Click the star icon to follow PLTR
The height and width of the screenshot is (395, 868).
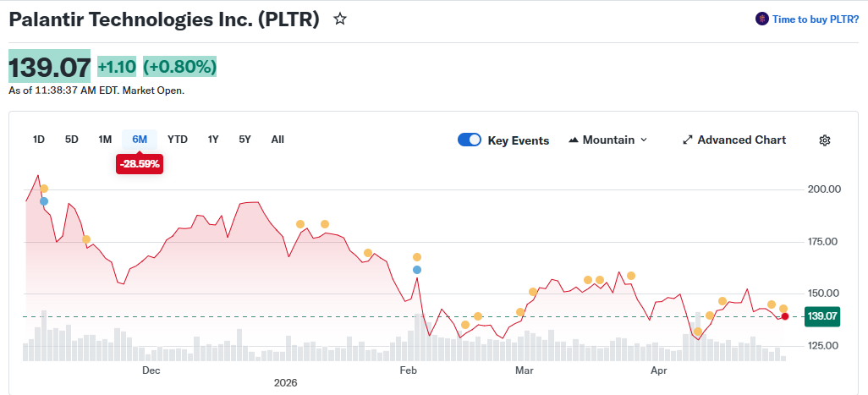pyautogui.click(x=340, y=19)
